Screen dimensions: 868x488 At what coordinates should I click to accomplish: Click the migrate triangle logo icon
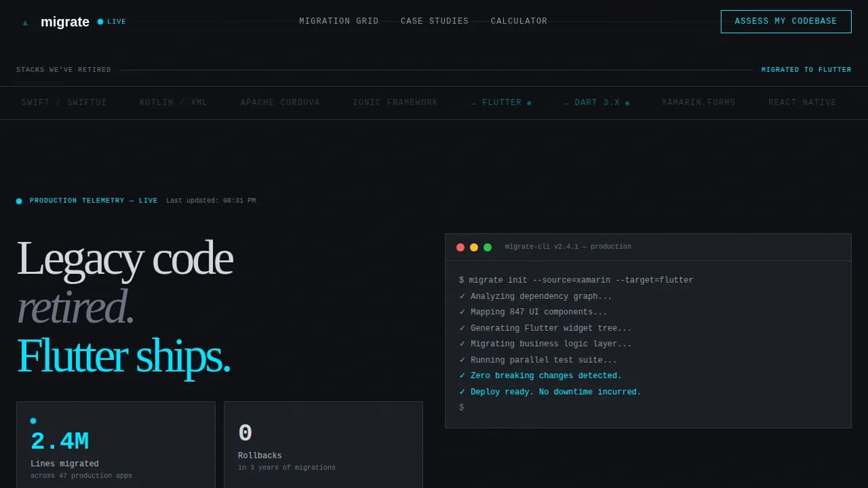click(26, 22)
